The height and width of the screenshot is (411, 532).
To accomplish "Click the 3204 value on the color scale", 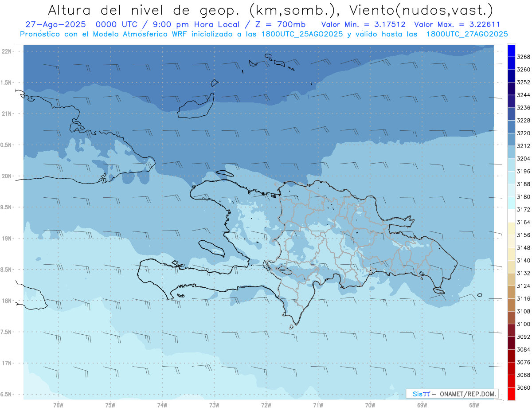I will tap(524, 159).
